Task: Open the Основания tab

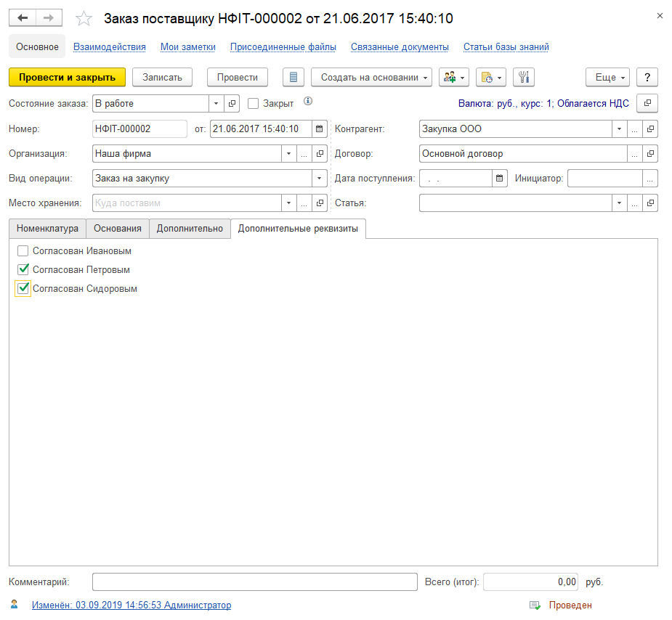Action: point(118,228)
